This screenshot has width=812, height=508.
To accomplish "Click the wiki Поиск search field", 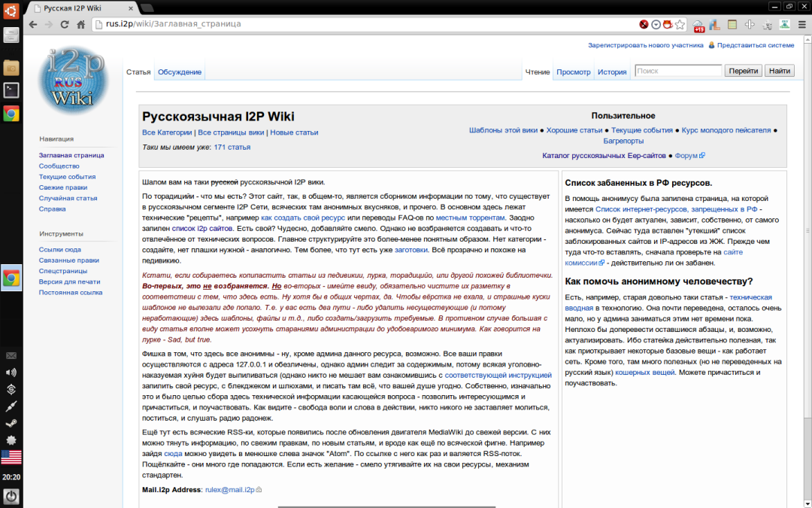I will (677, 71).
